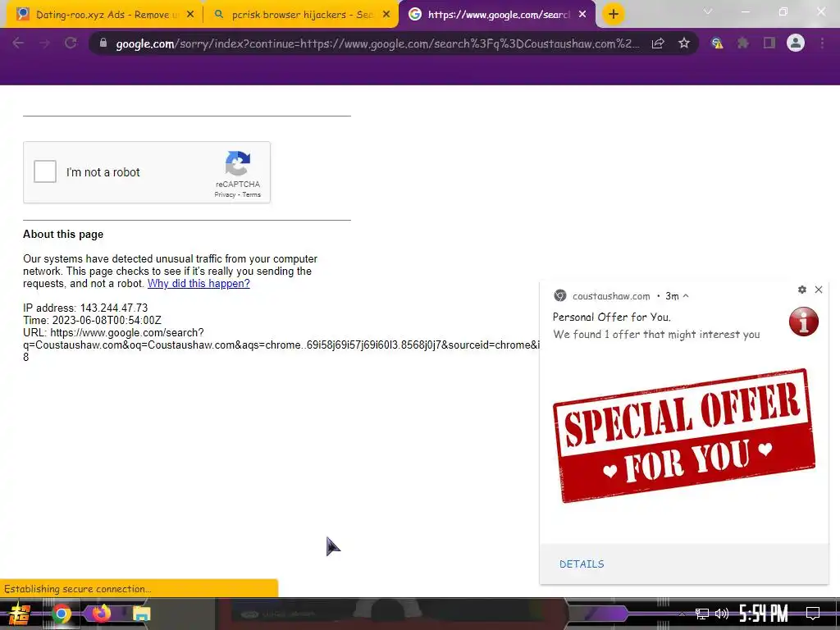Check the I'm not a robot checkbox

click(x=45, y=172)
